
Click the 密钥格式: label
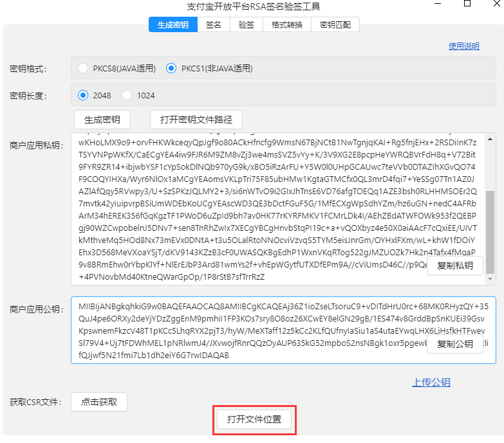28,69
